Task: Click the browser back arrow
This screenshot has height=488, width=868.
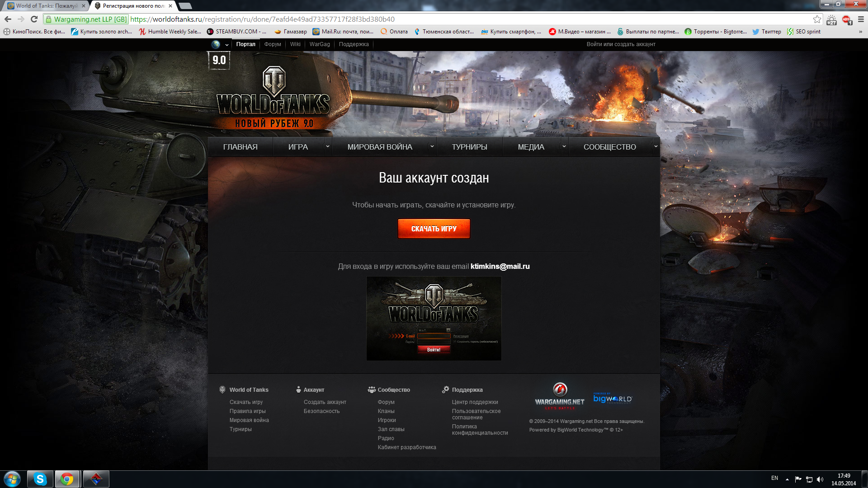Action: click(x=8, y=19)
